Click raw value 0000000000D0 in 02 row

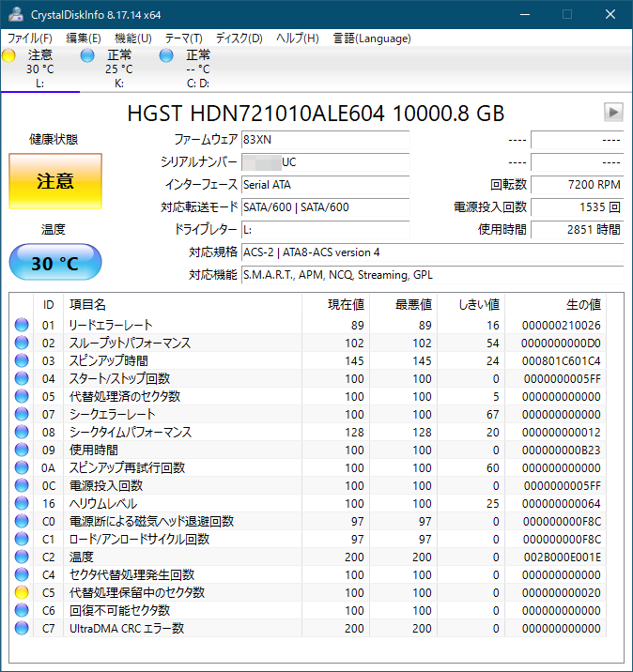pyautogui.click(x=561, y=344)
